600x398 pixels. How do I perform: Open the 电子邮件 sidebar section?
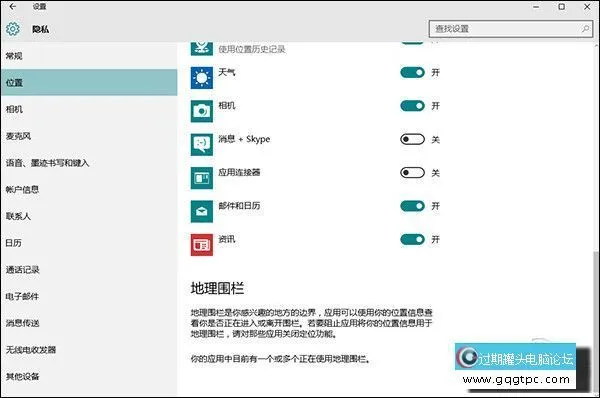pyautogui.click(x=89, y=296)
